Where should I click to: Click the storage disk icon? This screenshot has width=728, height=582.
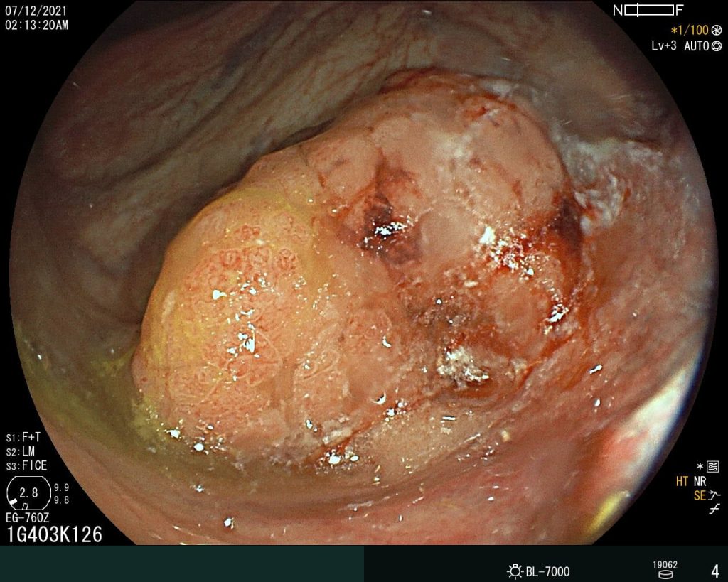(x=665, y=574)
